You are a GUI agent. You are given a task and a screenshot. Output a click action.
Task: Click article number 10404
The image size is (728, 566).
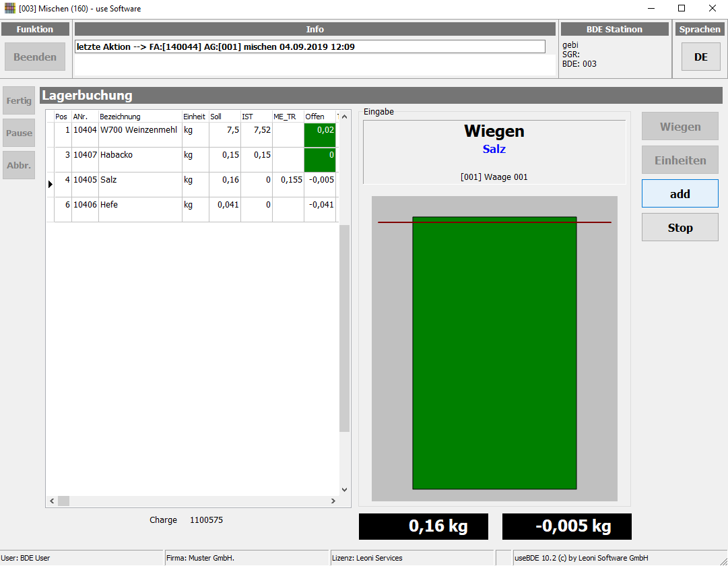coord(85,130)
